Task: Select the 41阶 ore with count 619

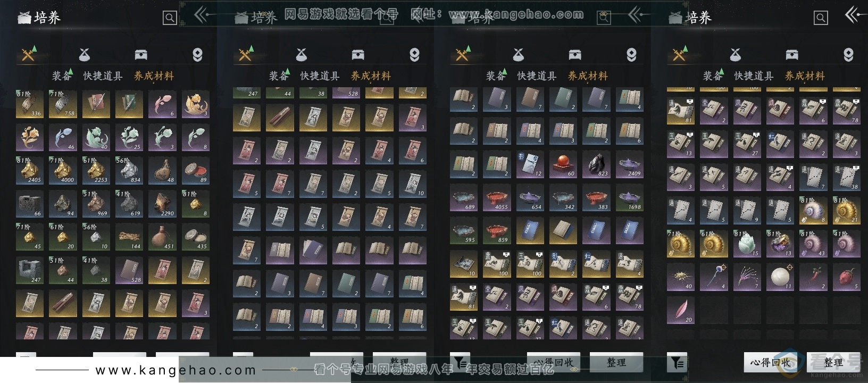Action: click(x=129, y=204)
